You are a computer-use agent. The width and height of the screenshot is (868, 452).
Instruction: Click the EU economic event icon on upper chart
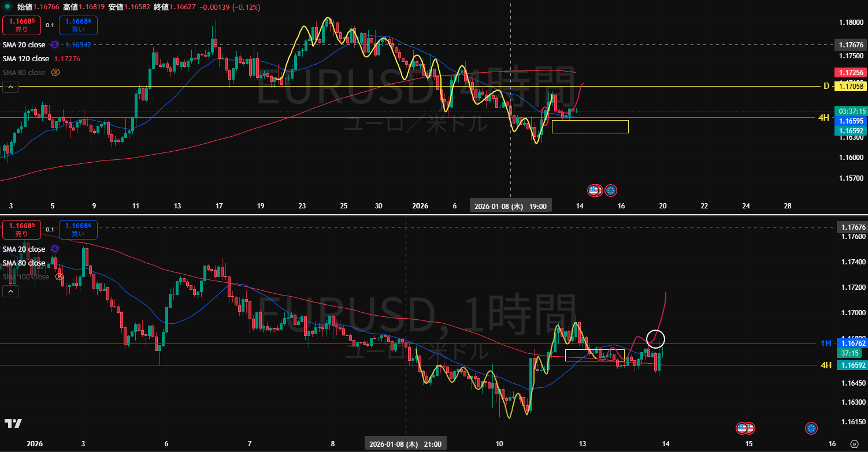611,189
